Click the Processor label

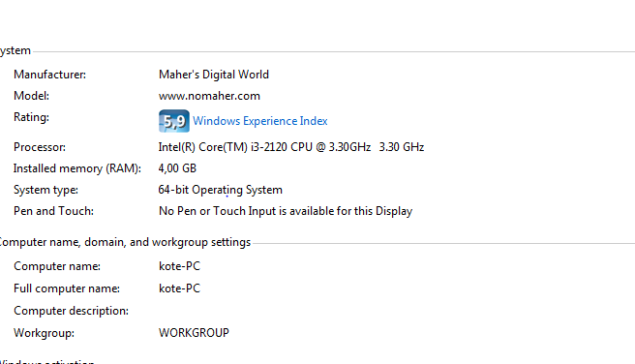tap(40, 147)
